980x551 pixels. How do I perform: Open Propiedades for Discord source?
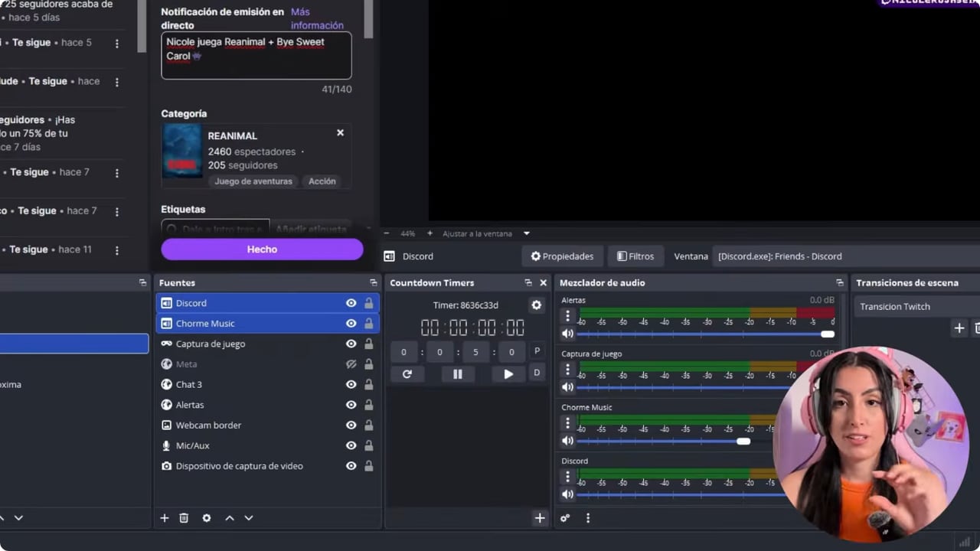(x=562, y=256)
